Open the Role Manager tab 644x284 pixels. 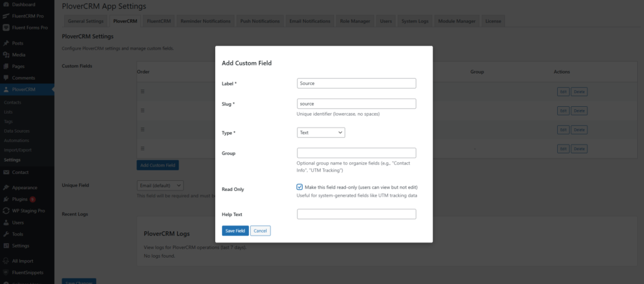[x=355, y=21]
